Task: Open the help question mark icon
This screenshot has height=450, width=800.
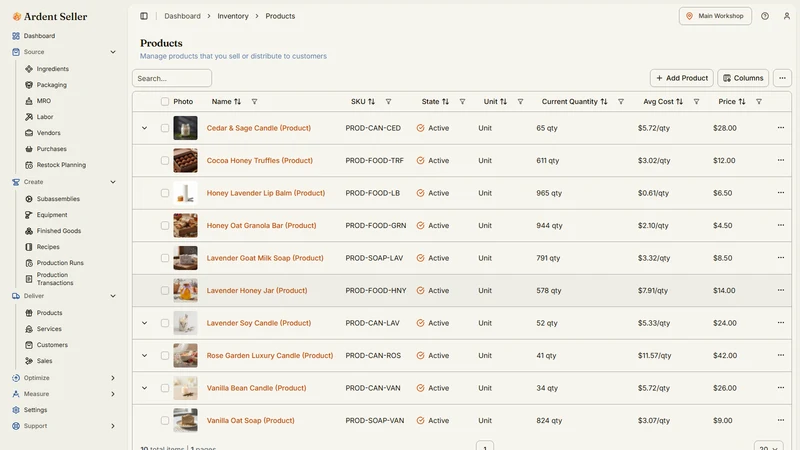Action: tap(765, 16)
